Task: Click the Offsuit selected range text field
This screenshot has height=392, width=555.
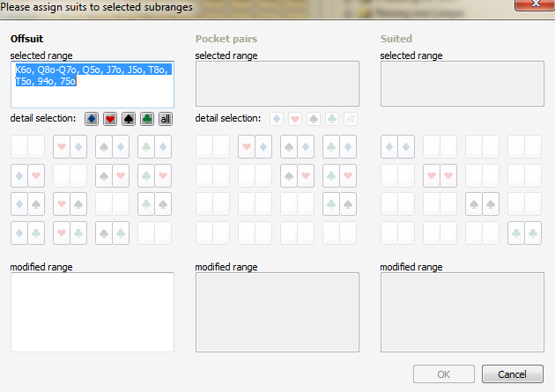Action: (92, 85)
